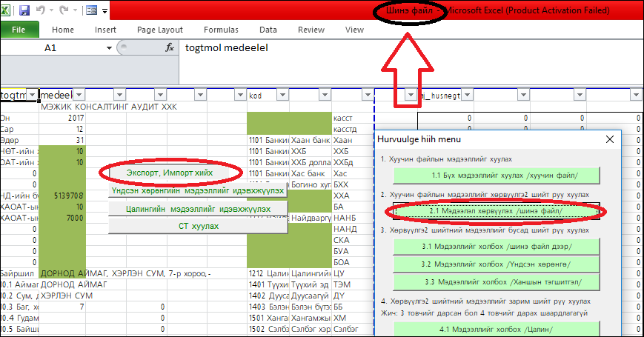Open the filter dropdown on the togtm column

[31, 95]
